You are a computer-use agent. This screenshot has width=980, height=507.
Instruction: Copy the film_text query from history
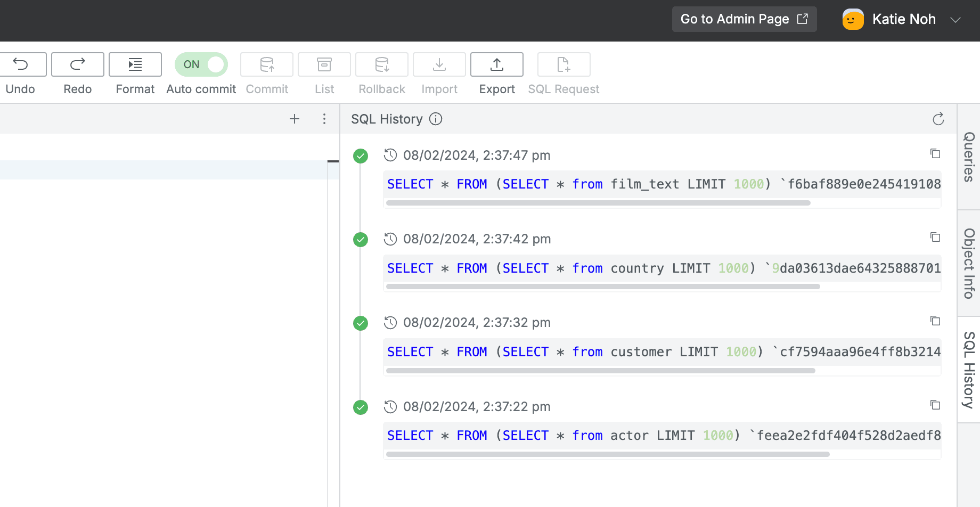(935, 153)
